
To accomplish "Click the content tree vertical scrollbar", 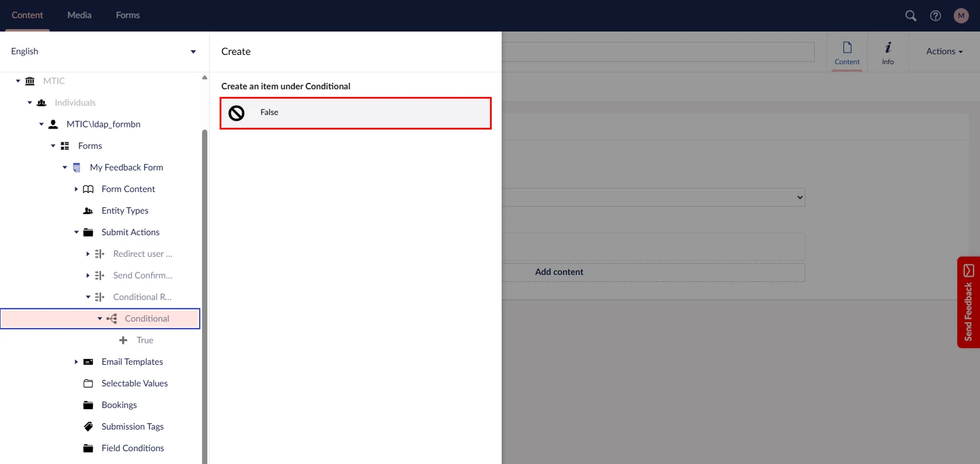I will (x=204, y=292).
